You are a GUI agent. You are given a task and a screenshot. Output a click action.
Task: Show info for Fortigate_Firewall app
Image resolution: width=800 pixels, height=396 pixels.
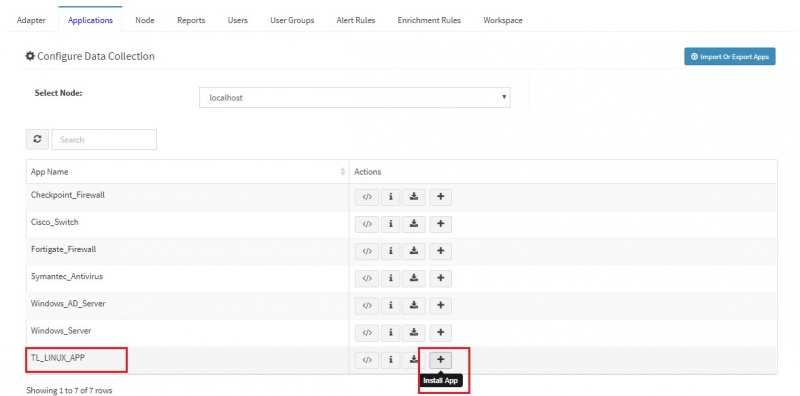pos(391,251)
